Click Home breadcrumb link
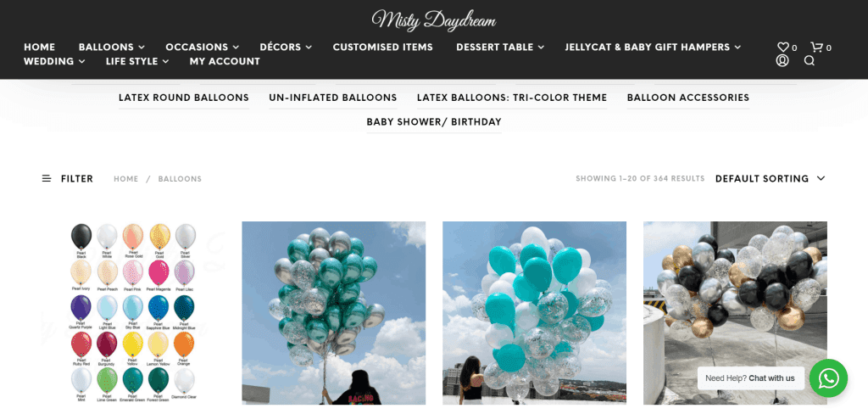Screen dimensions: 868x414 point(125,179)
